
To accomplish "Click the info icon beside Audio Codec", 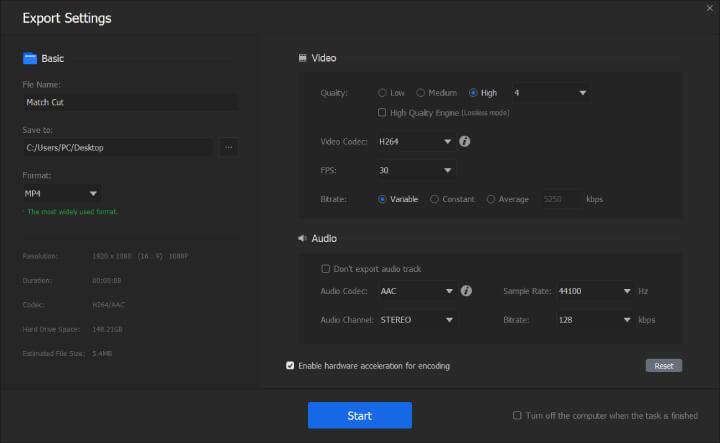I will click(466, 291).
